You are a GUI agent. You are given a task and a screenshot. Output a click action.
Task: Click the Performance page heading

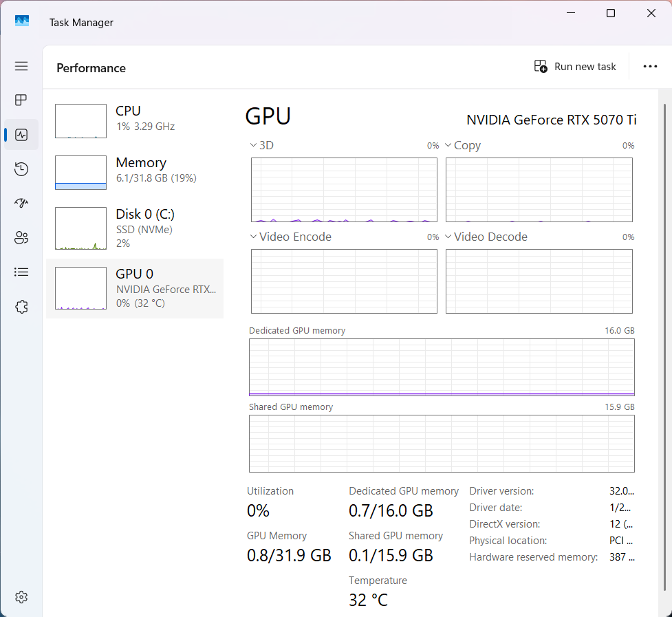click(91, 68)
